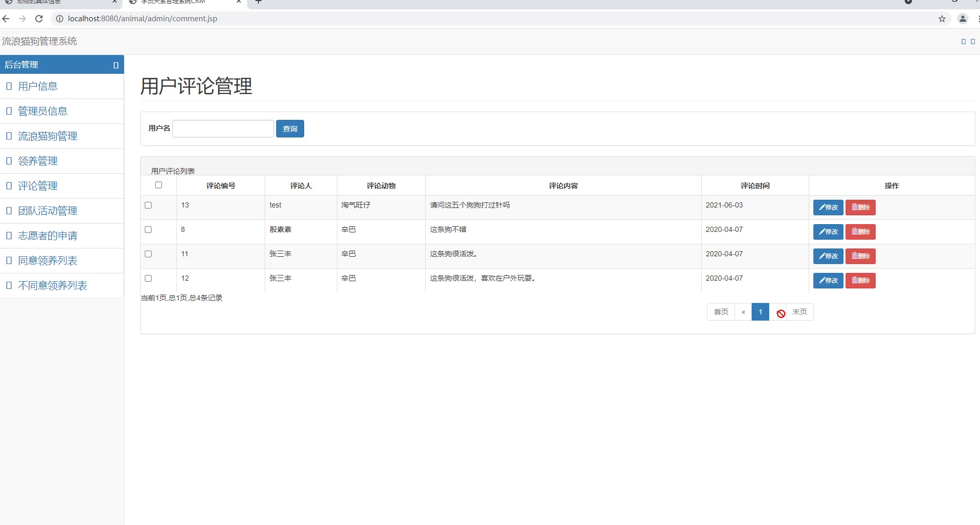Select 志愿者的申请 in the sidebar
The height and width of the screenshot is (525, 980).
[47, 236]
